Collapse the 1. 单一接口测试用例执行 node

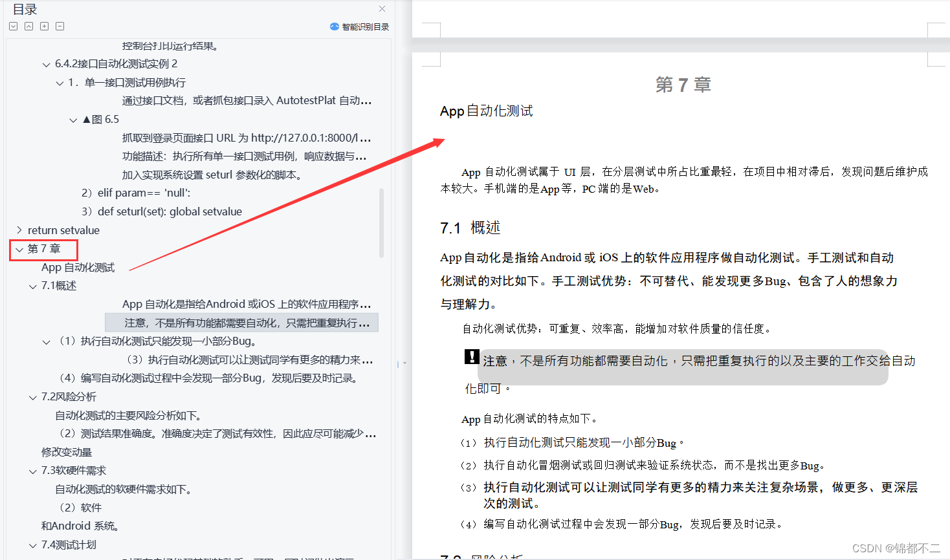click(60, 83)
